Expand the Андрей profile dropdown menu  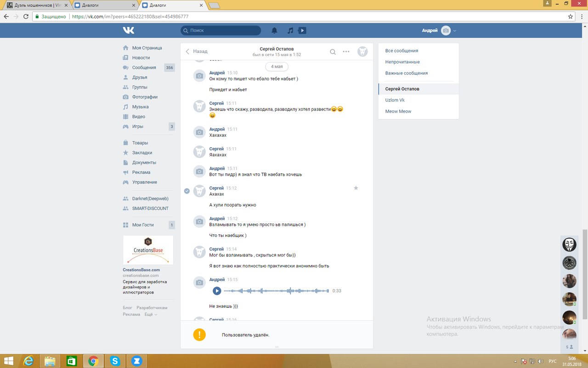454,30
